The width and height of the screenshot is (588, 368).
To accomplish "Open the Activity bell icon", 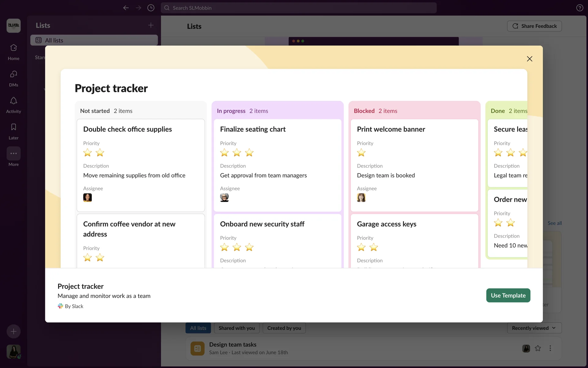I will [13, 101].
